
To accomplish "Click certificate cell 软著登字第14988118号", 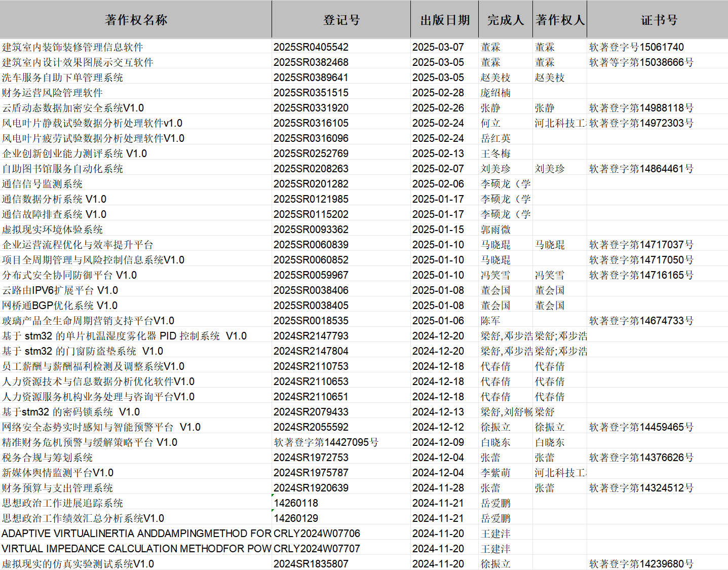I will click(641, 108).
